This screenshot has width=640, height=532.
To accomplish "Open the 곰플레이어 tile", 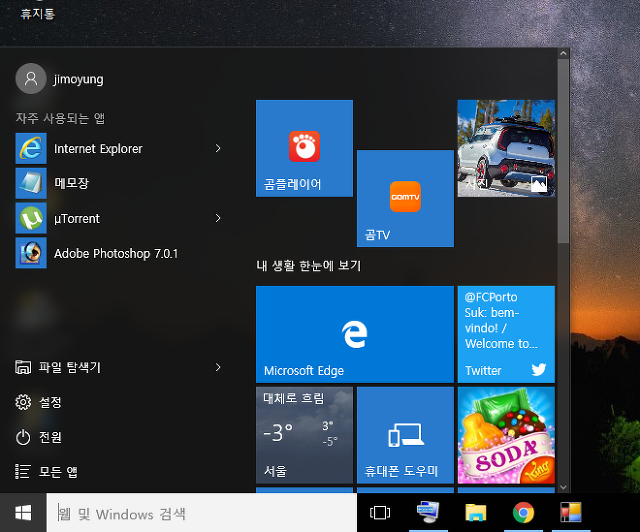I will (x=304, y=149).
